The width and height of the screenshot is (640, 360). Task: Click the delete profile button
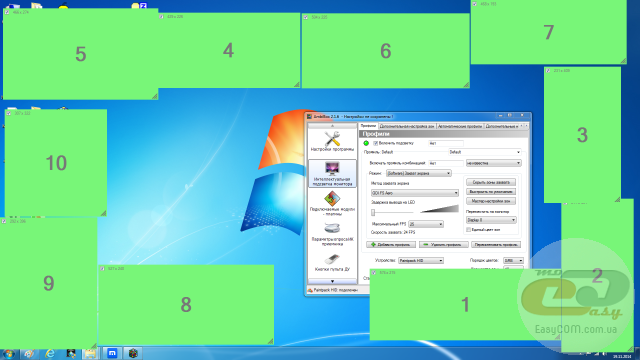coord(444,244)
